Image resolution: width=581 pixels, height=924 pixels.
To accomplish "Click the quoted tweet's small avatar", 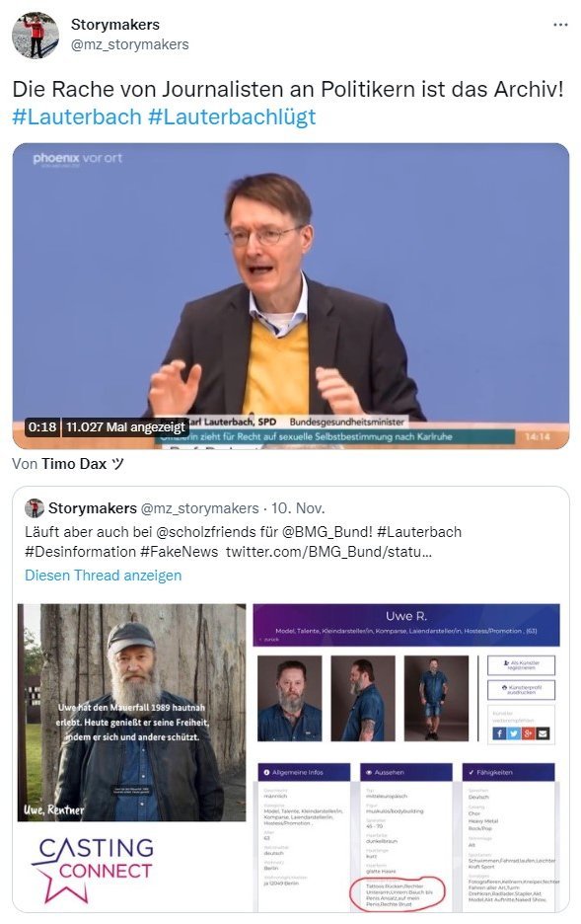I will [x=35, y=508].
